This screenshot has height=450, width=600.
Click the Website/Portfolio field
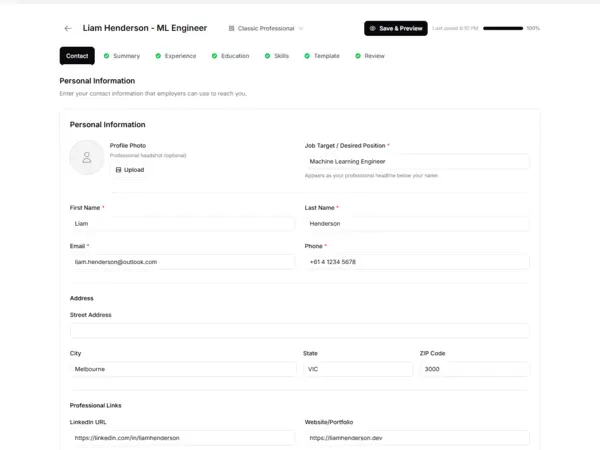tap(417, 438)
